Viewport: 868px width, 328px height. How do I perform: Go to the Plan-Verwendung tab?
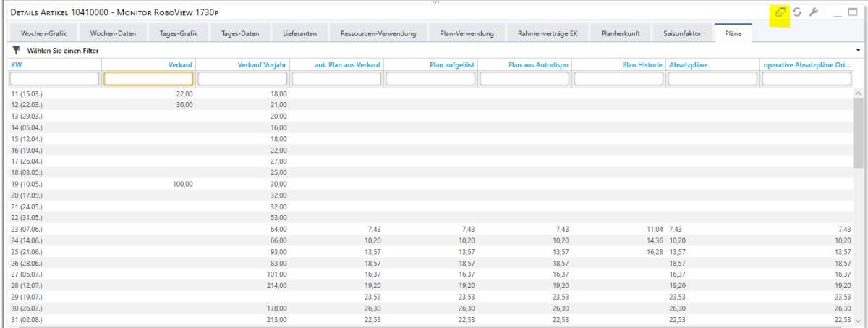(467, 33)
